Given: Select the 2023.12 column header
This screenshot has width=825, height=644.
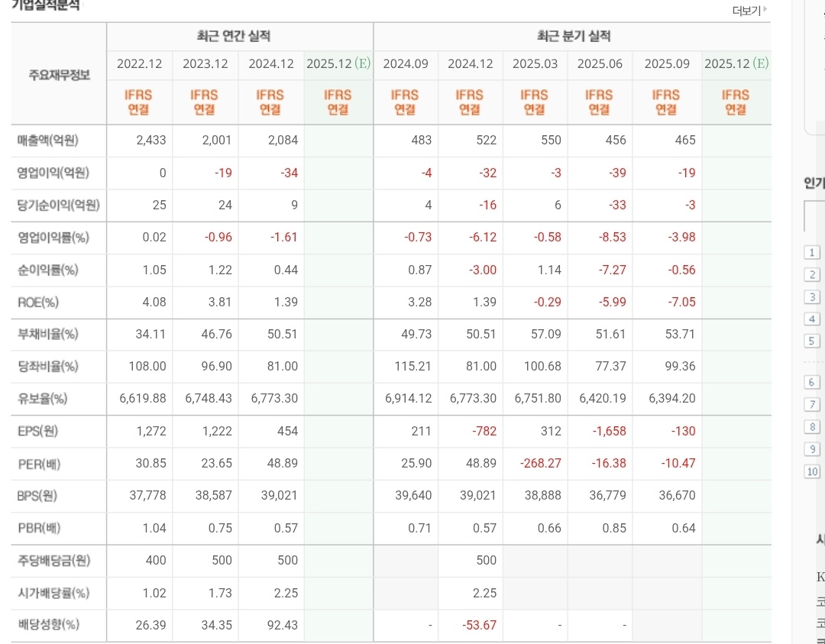Looking at the screenshot, I should tap(205, 63).
